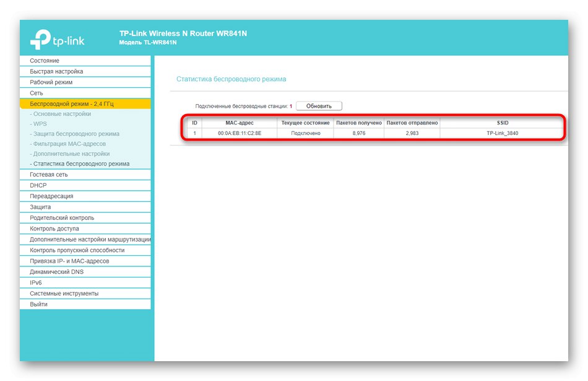Click the Модель TL-WR841N text
Viewport: 588px width, 381px height.
tap(148, 42)
